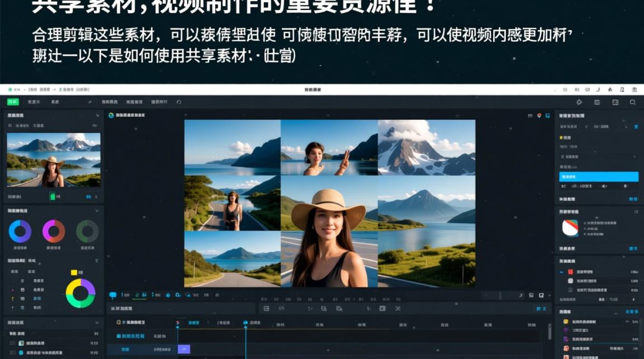Click the blue monitor icon above timeline
The height and width of the screenshot is (359, 644).
(x=113, y=295)
